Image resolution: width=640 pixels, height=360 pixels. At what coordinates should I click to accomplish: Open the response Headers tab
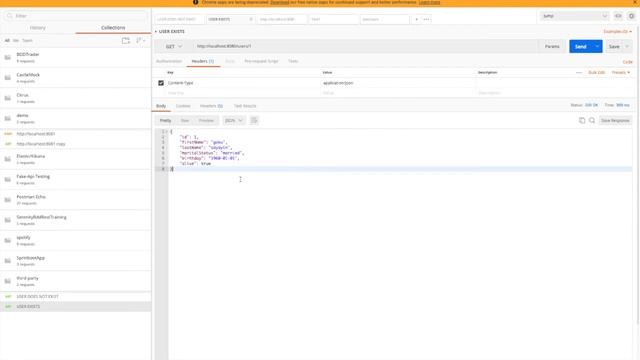click(x=211, y=106)
